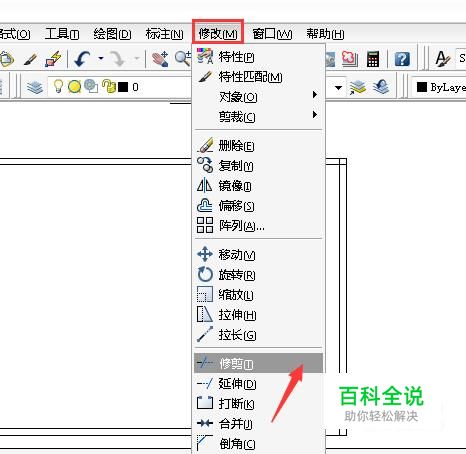466x454 pixels.
Task: Select 删除(E) erase command
Action: 258,146
